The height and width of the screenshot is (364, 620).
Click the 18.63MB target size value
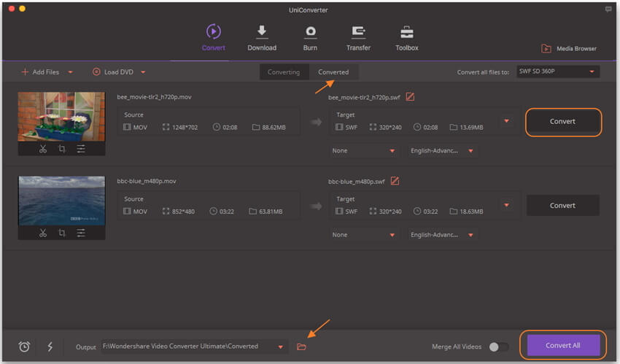(471, 212)
